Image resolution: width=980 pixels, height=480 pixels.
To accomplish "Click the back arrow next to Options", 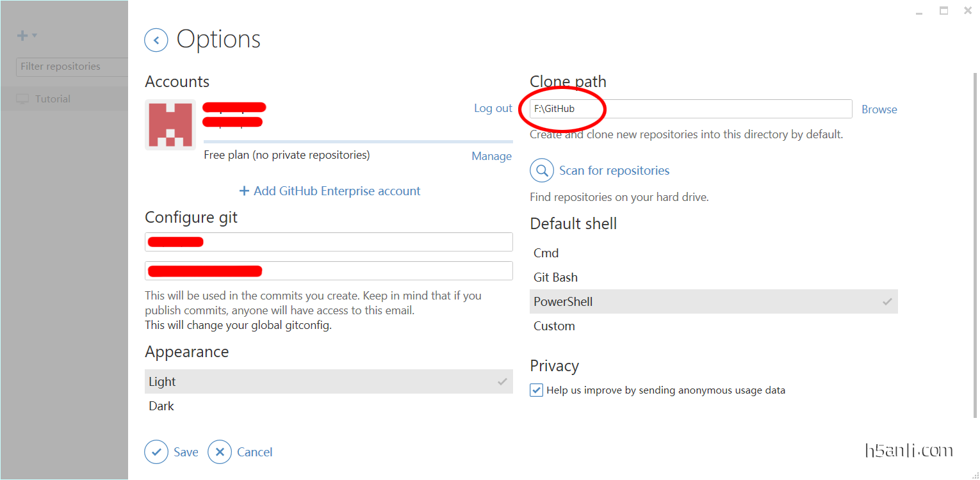I will [x=156, y=40].
